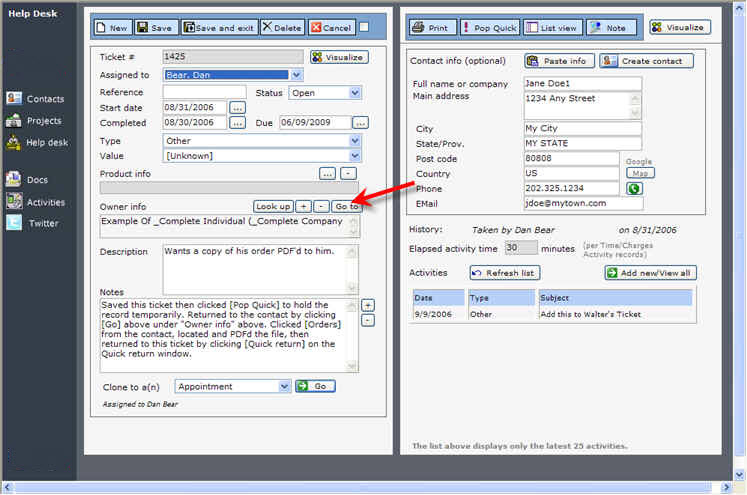Open the Completed date picker button

point(237,123)
